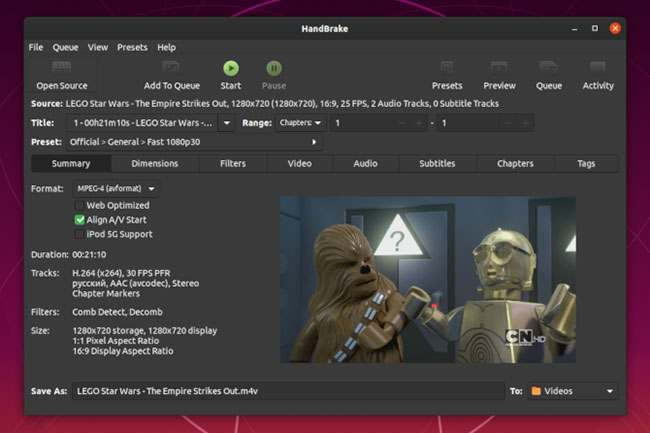Open the Title selection dropdown

pos(150,123)
